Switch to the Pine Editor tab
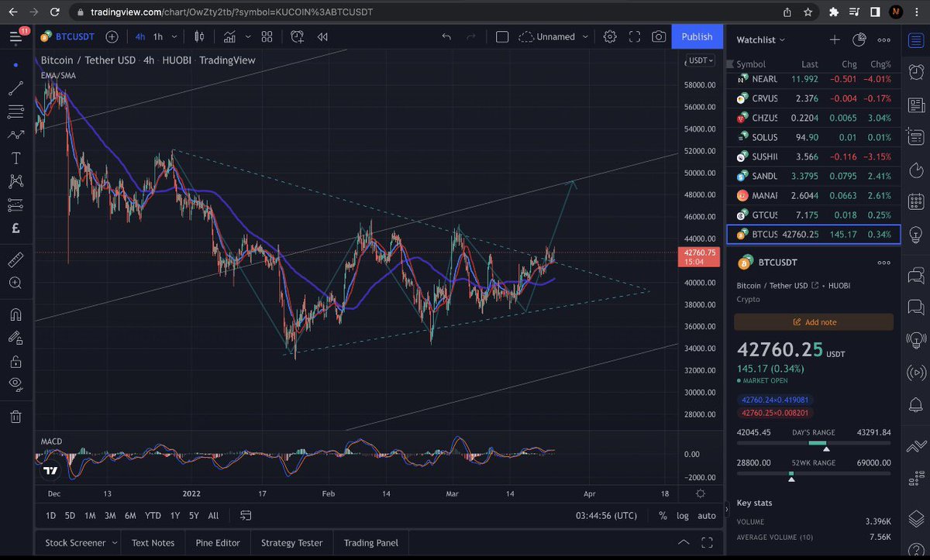 218,543
